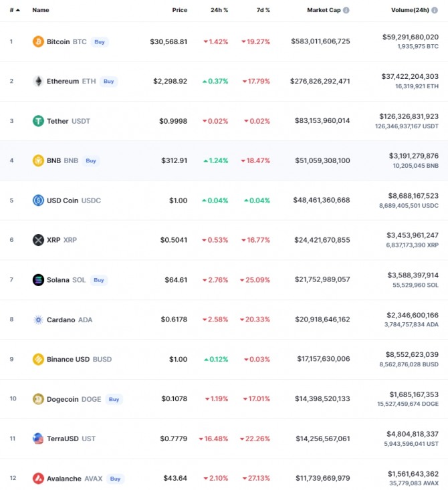This screenshot has height=490, width=448.
Task: Click the Bitcoin coin logo icon
Action: tap(38, 41)
